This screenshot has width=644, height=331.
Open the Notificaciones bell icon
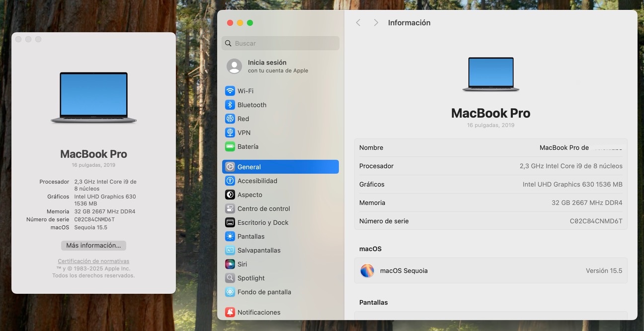pyautogui.click(x=230, y=312)
